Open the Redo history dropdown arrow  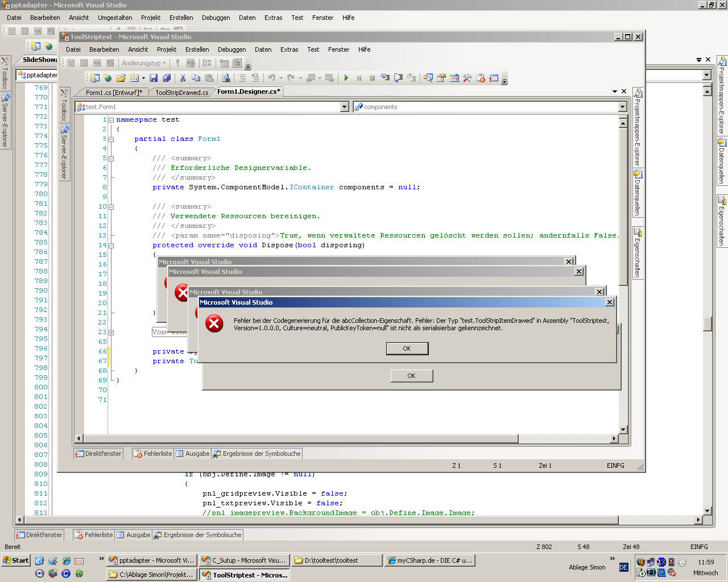tap(300, 78)
